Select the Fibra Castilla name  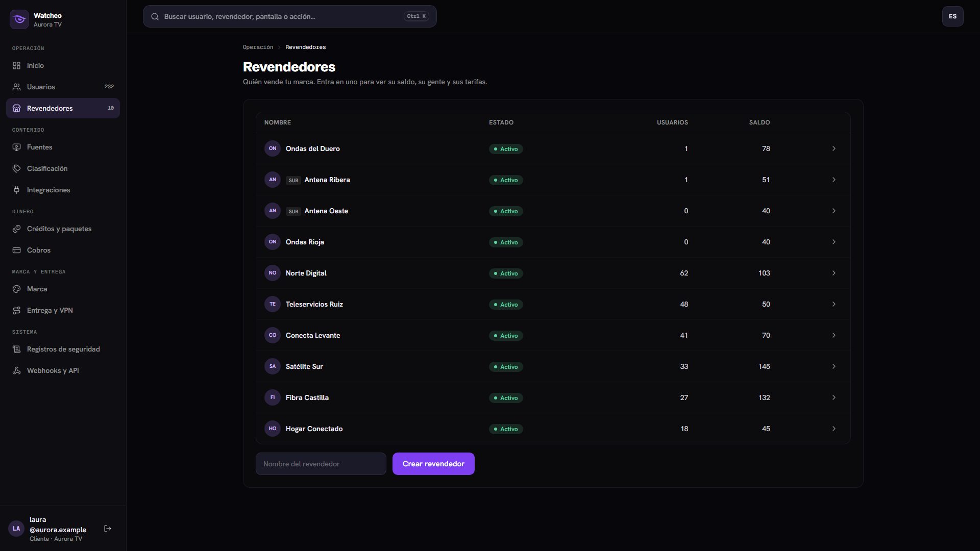coord(307,398)
